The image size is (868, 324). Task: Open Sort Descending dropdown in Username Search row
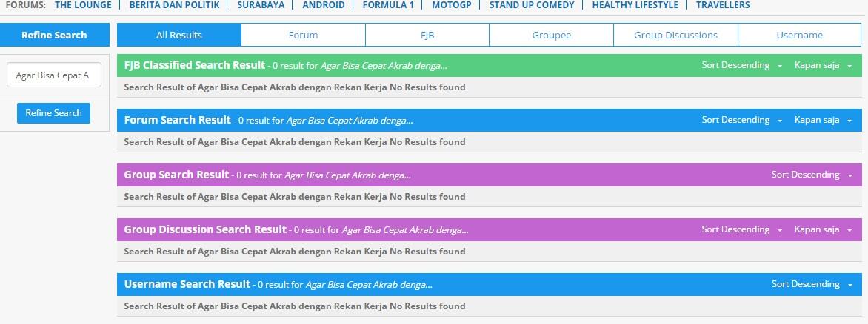point(812,284)
